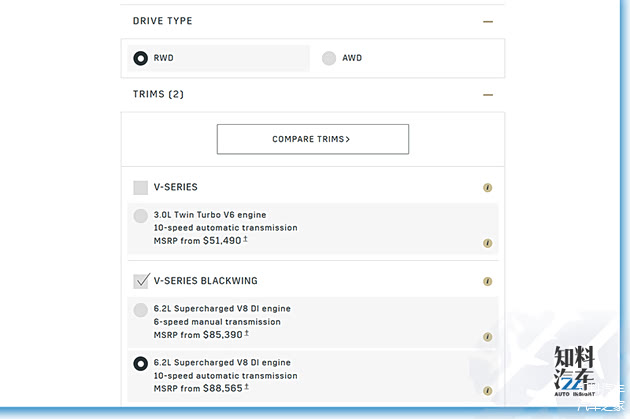Select the AWD drive type
Image resolution: width=630 pixels, height=419 pixels.
pyautogui.click(x=329, y=58)
